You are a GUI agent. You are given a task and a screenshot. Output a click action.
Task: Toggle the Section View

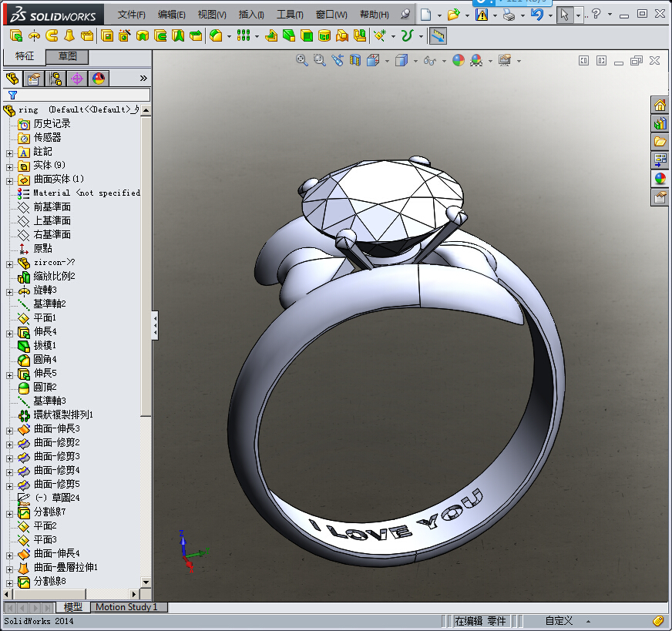(x=354, y=60)
